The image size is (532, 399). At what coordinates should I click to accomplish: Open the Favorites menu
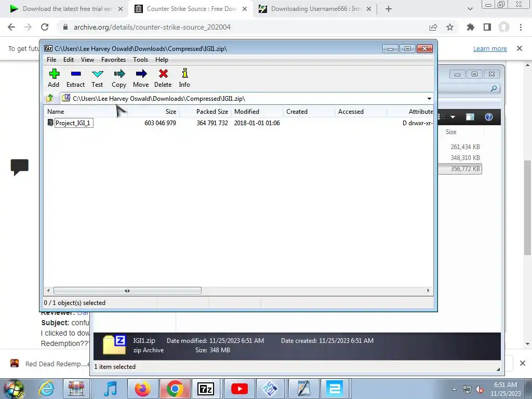pos(113,60)
